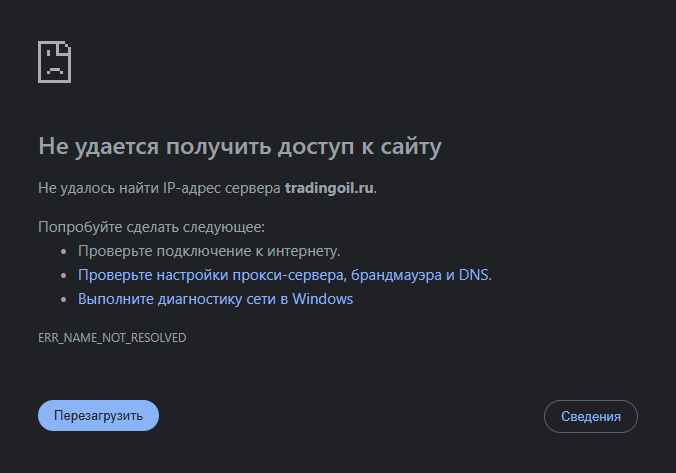Run the Windows network diagnostics link
676x473 pixels.
(216, 299)
